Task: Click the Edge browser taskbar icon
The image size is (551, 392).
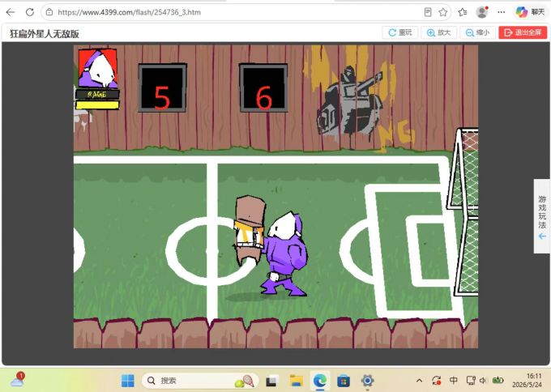Action: (x=320, y=381)
